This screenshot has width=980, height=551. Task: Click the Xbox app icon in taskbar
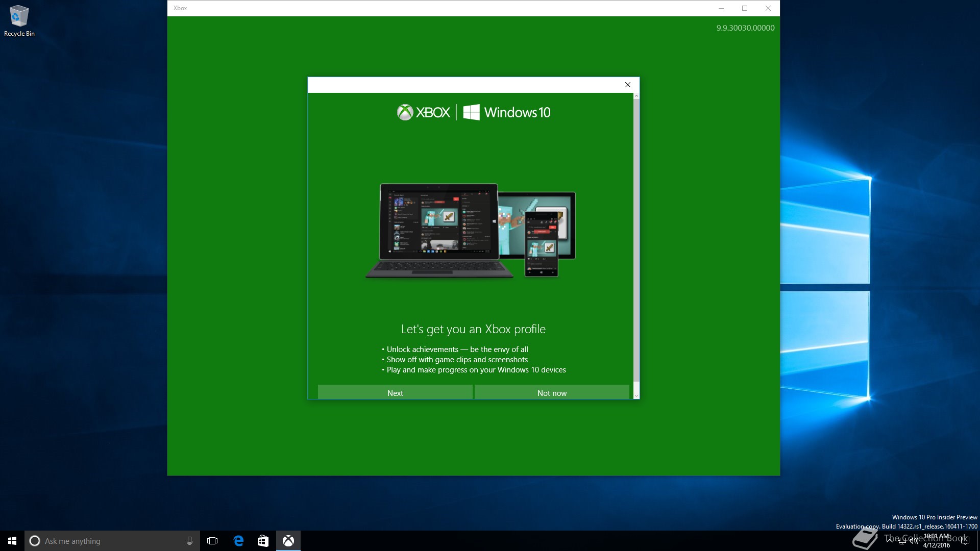288,541
